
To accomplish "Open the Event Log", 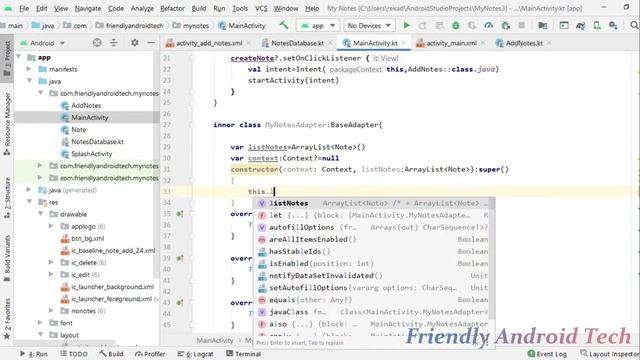I will pos(547,354).
